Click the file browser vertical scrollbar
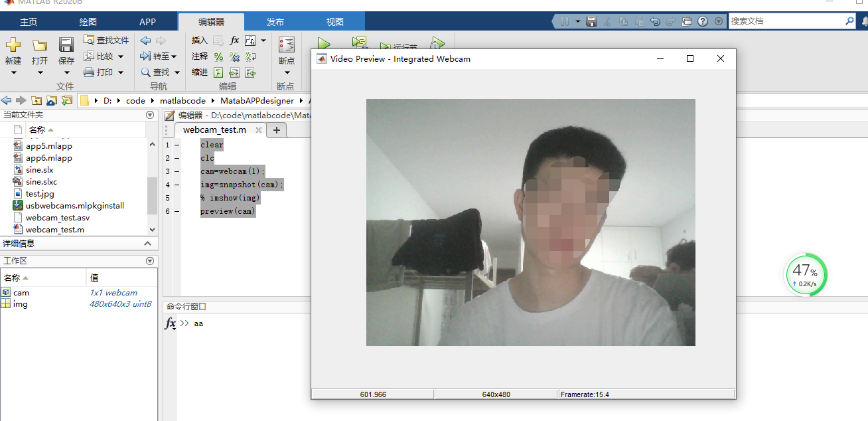 click(x=153, y=196)
